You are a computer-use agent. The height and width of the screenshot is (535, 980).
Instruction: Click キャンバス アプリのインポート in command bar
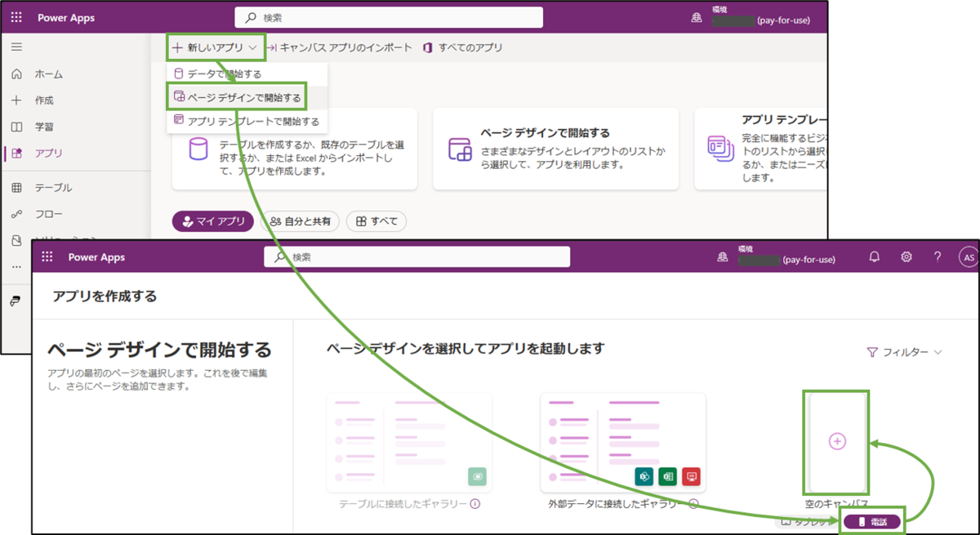pos(339,48)
